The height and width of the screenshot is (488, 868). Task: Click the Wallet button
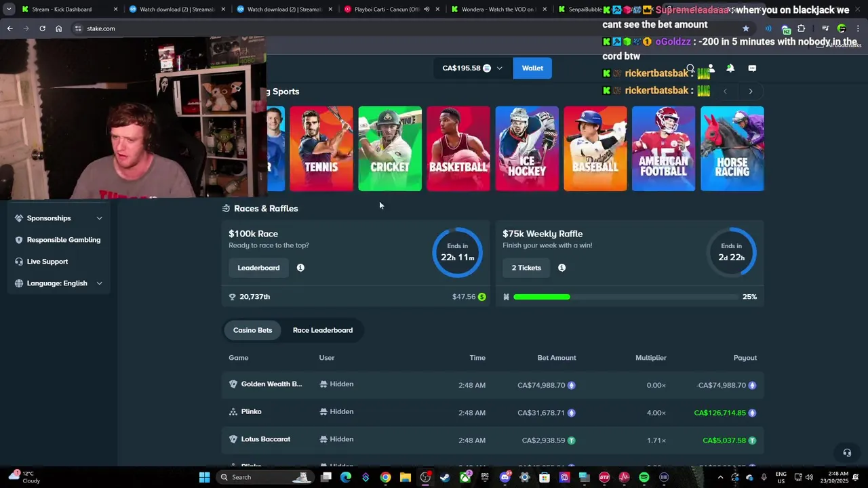coord(532,68)
